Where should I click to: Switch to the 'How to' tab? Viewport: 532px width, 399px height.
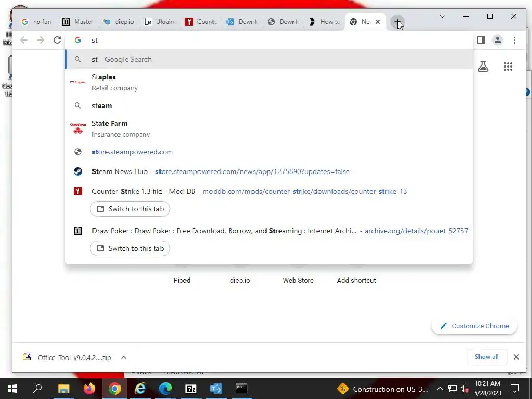point(324,22)
